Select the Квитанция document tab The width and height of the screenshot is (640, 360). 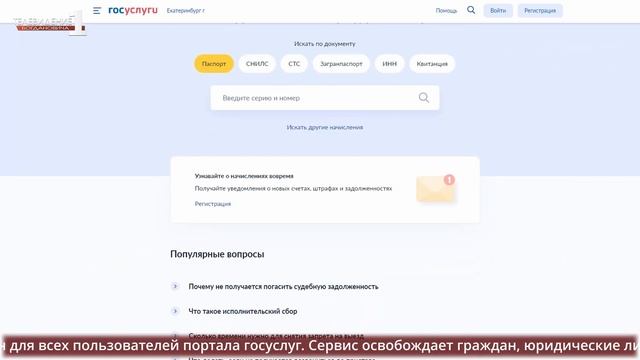(432, 64)
